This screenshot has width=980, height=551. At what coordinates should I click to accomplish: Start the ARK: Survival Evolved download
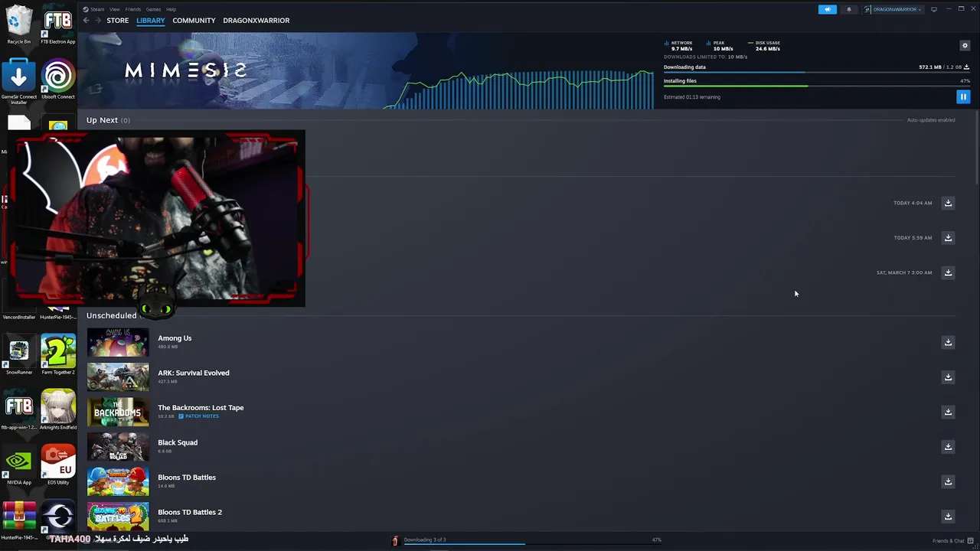coord(948,377)
